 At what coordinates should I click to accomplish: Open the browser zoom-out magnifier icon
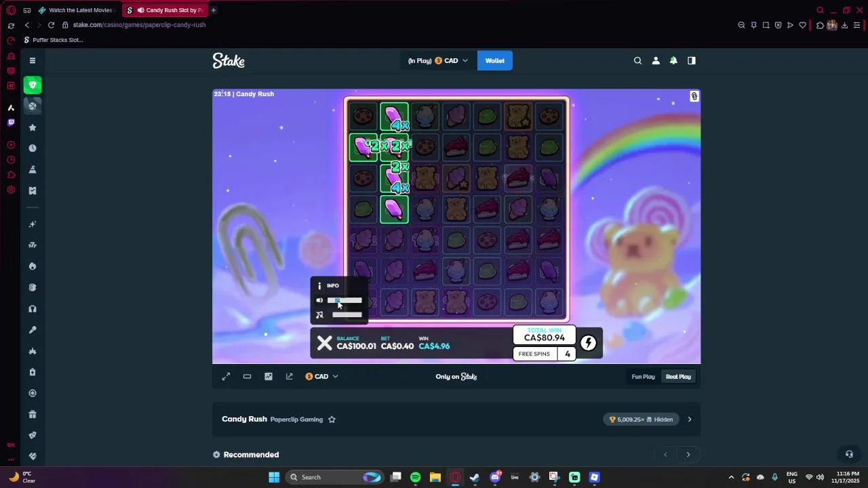(741, 25)
